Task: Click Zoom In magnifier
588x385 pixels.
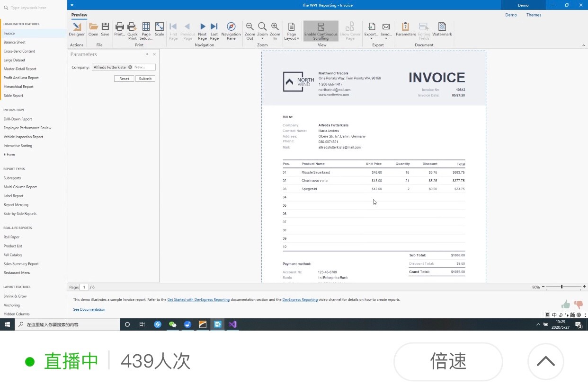Action: coord(275,31)
